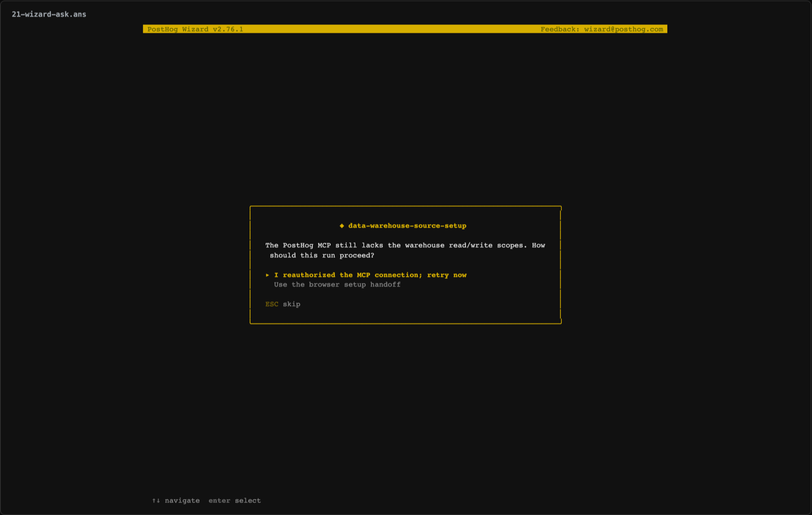Click the data-warehouse-source-setup title
The image size is (812, 515).
click(x=407, y=226)
